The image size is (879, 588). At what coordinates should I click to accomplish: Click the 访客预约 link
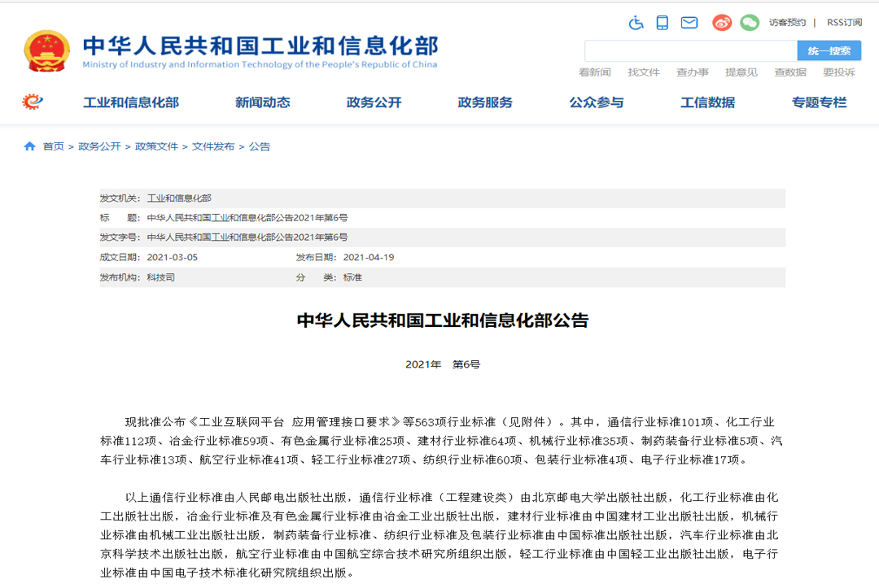click(785, 22)
